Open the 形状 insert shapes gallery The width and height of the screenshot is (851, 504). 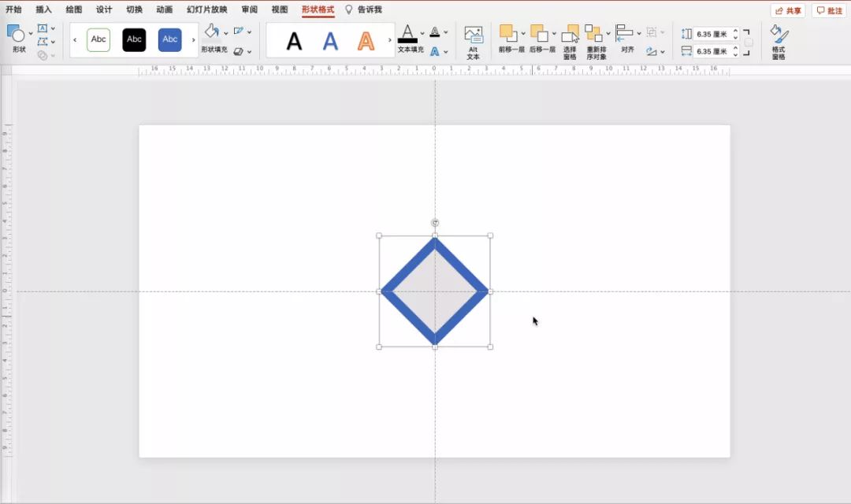(x=17, y=34)
